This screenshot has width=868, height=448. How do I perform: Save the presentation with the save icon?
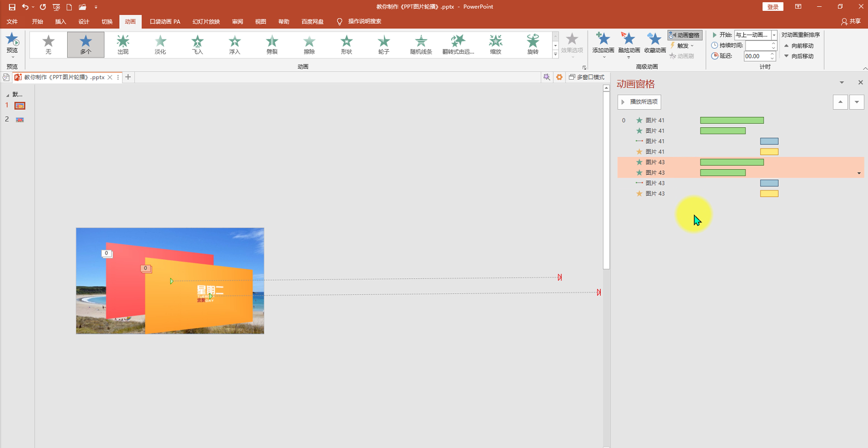coord(12,7)
